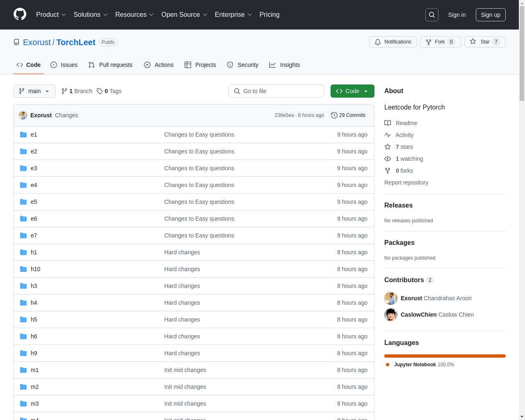
Task: Expand the Product menu
Action: point(51,15)
